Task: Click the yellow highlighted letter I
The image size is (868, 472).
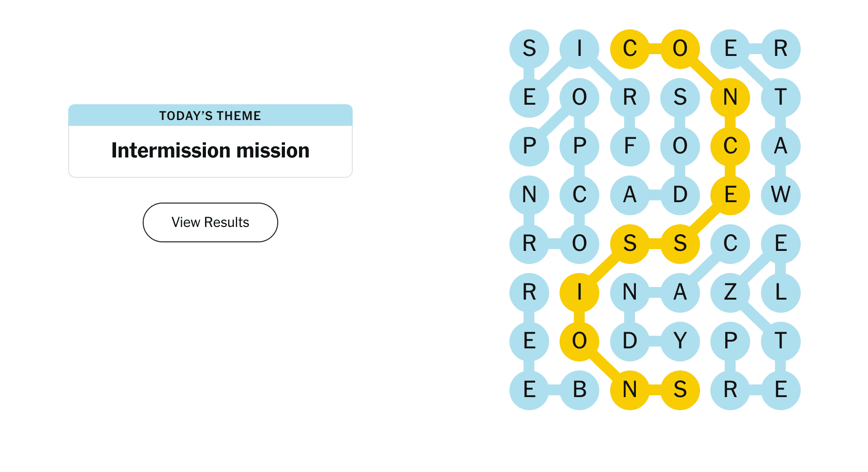Action: coord(579,292)
